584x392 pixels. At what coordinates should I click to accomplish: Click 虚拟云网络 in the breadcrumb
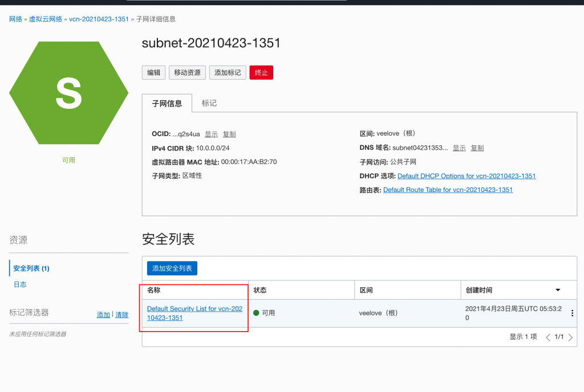click(46, 19)
